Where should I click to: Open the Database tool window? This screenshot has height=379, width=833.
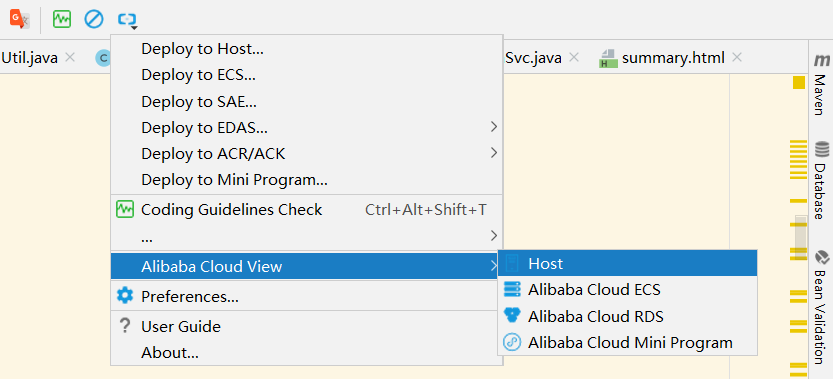click(x=821, y=180)
